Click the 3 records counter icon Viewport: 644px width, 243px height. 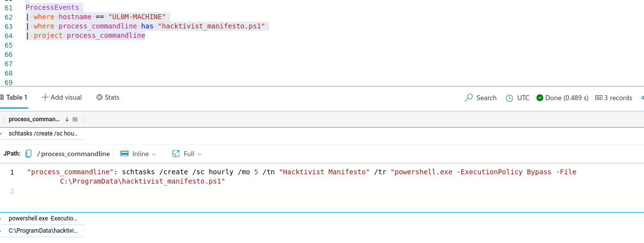click(598, 98)
